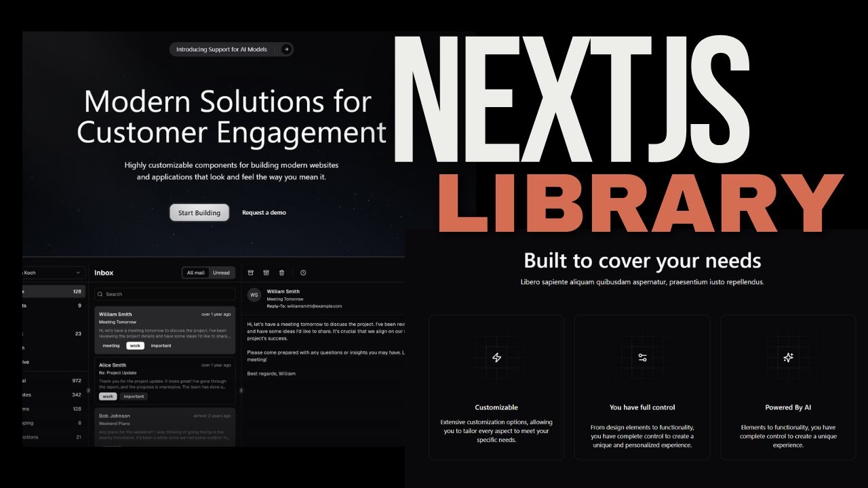Switch to the Unread tab
This screenshot has width=868, height=488.
(221, 272)
